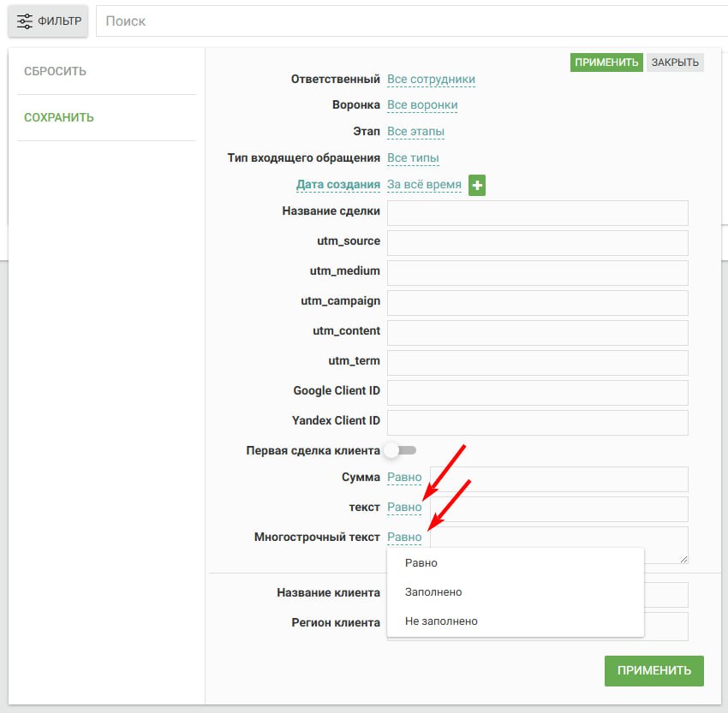The image size is (728, 713).
Task: Click "Сохранить" in the left panel
Action: [59, 117]
